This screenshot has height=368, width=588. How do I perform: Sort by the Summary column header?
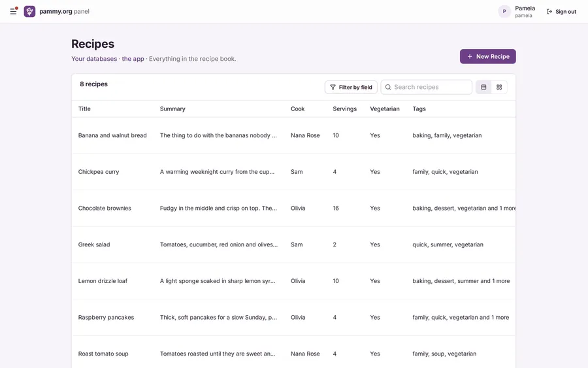[172, 109]
